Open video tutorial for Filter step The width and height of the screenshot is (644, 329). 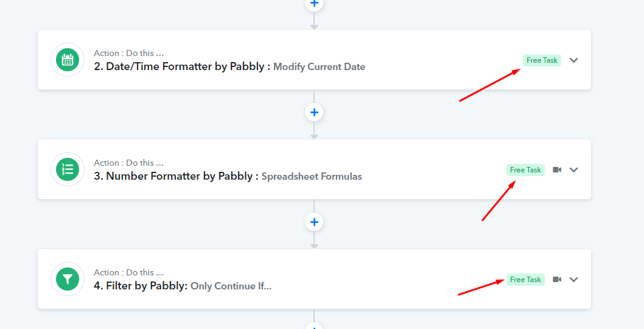(x=557, y=280)
